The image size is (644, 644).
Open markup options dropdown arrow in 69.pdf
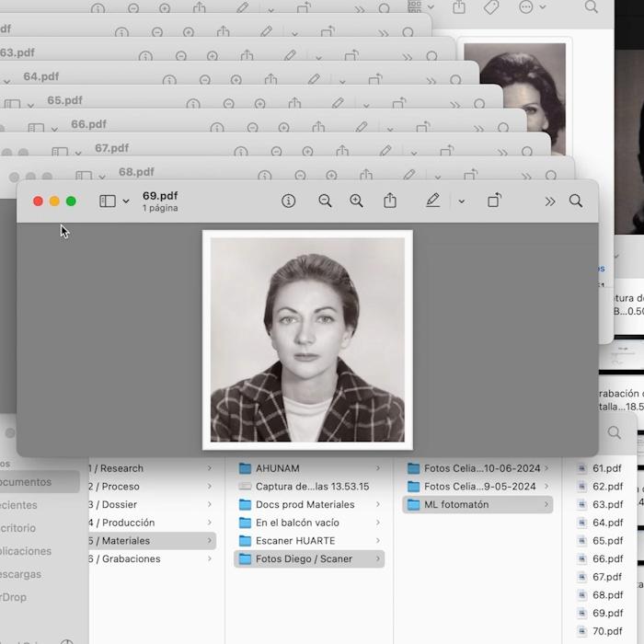[461, 201]
